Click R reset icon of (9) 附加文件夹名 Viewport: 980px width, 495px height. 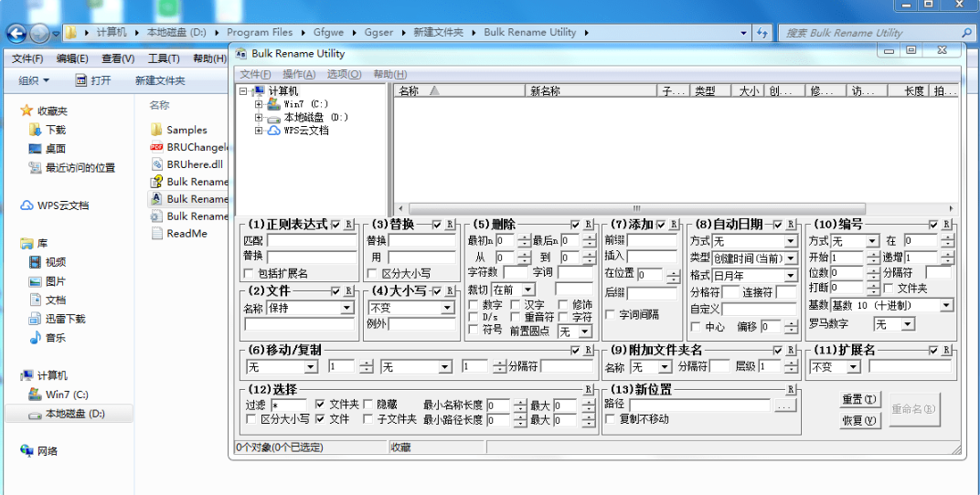coord(791,351)
